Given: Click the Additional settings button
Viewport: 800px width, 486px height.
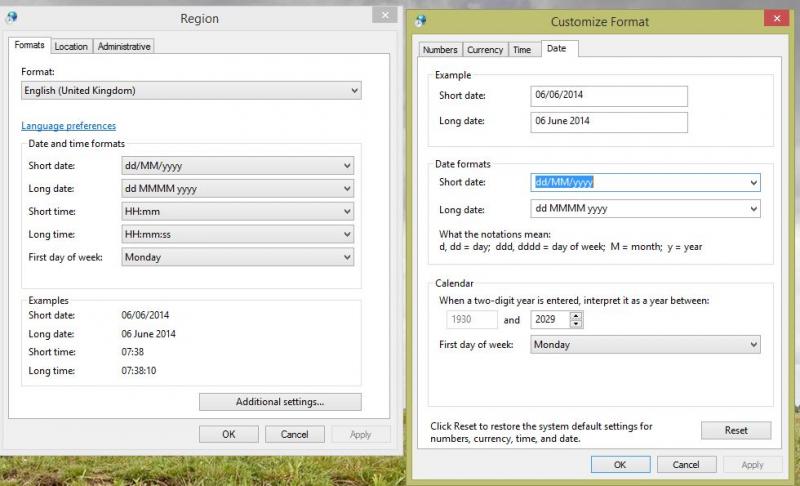Looking at the screenshot, I should tap(279, 402).
